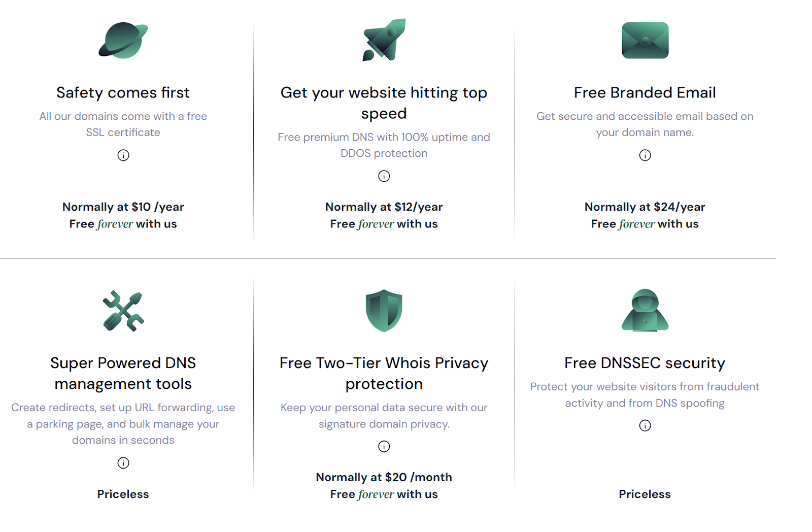The width and height of the screenshot is (812, 532).
Task: Click Normally at $24/year price text
Action: click(x=645, y=207)
